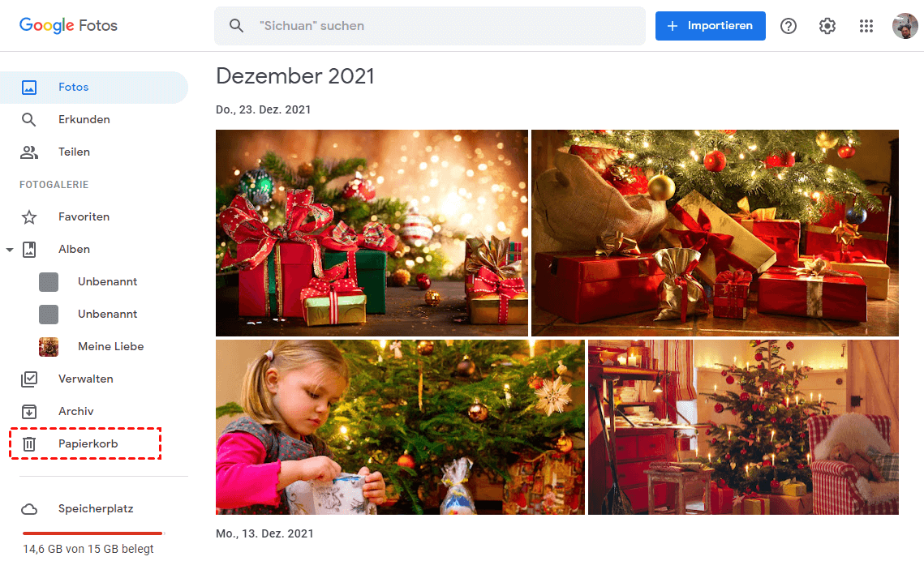Click the Favoriten star icon
The width and height of the screenshot is (924, 561).
pyautogui.click(x=29, y=217)
